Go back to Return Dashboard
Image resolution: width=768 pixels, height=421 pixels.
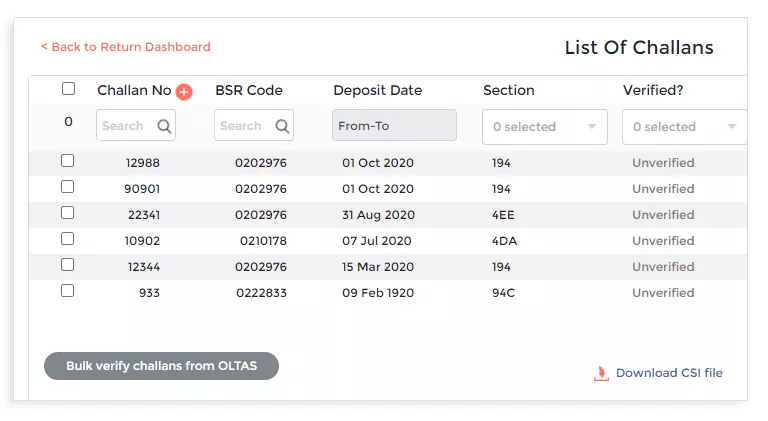click(x=126, y=47)
